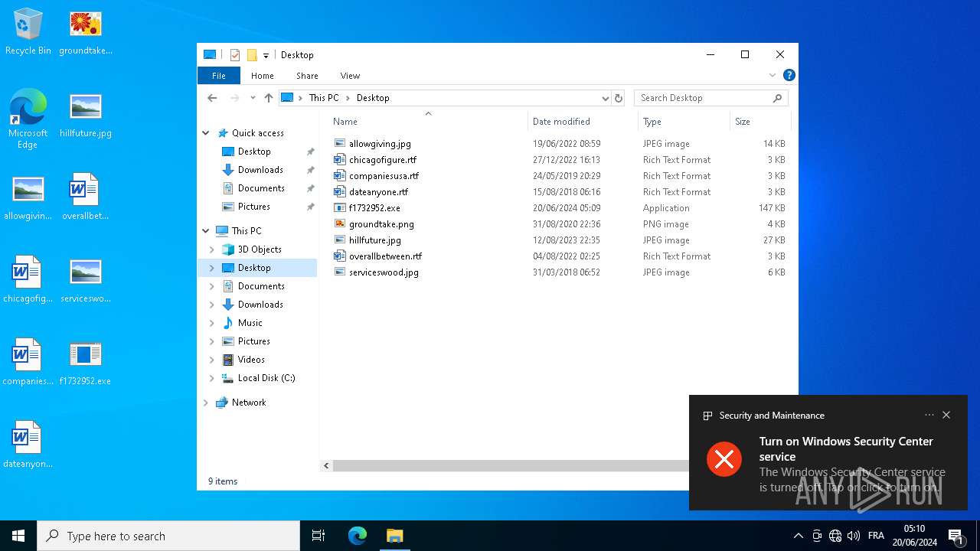
Task: Expand the ribbon chevron
Action: 773,75
